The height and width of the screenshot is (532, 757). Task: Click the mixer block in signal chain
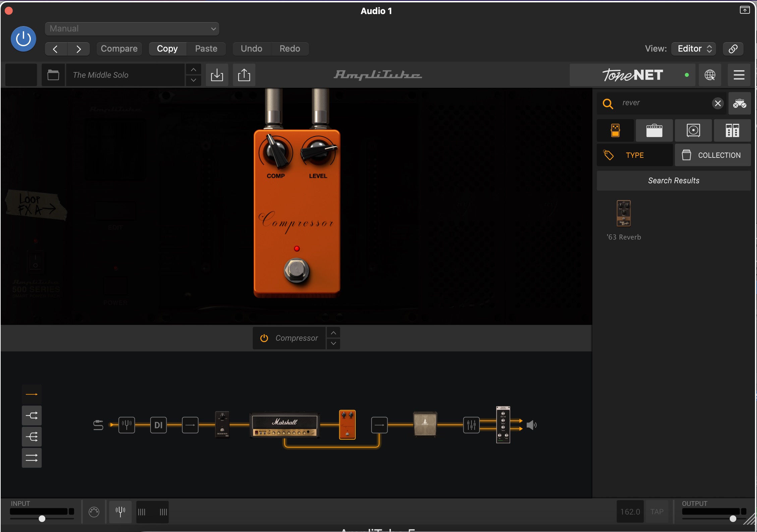coord(471,425)
